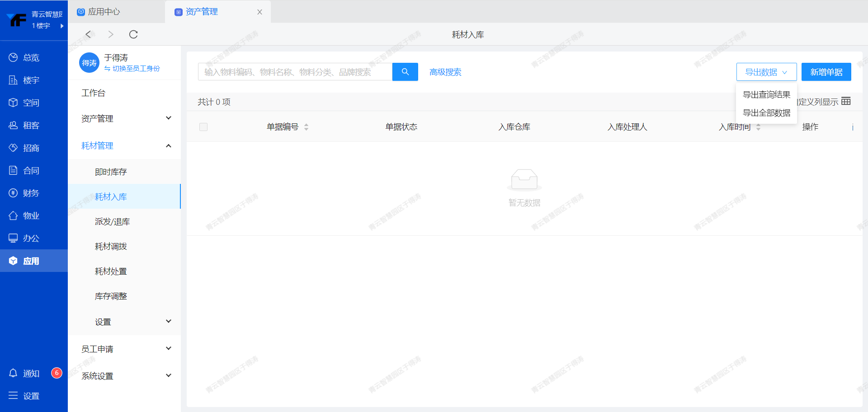
Task: Click the custom column display grid icon
Action: click(846, 101)
